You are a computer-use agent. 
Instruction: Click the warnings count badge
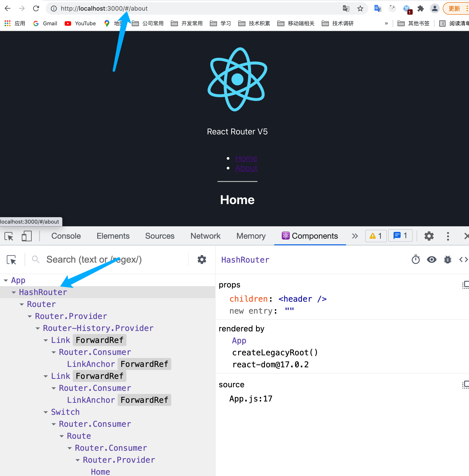tap(376, 236)
